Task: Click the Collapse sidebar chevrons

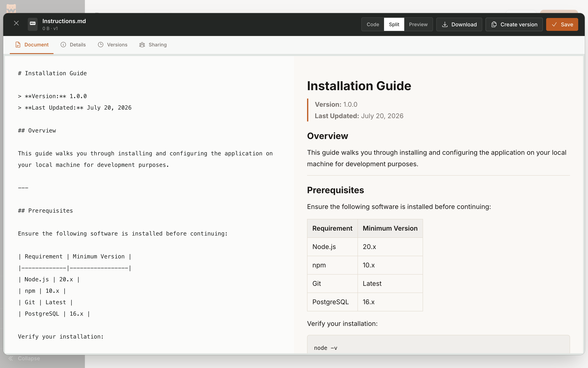Action: click(x=11, y=358)
